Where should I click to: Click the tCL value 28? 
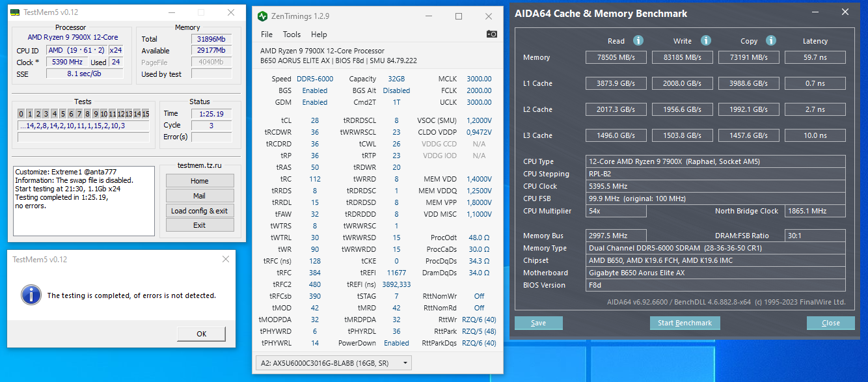[x=315, y=120]
